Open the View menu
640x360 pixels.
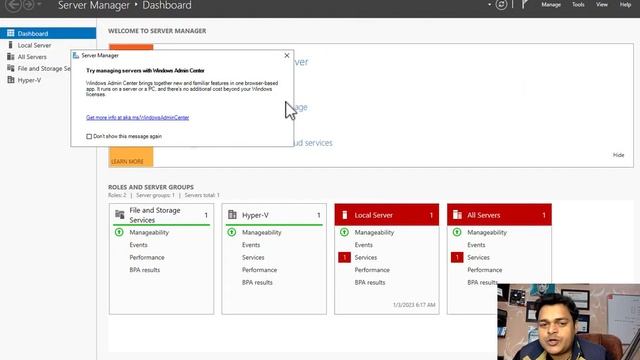[602, 5]
